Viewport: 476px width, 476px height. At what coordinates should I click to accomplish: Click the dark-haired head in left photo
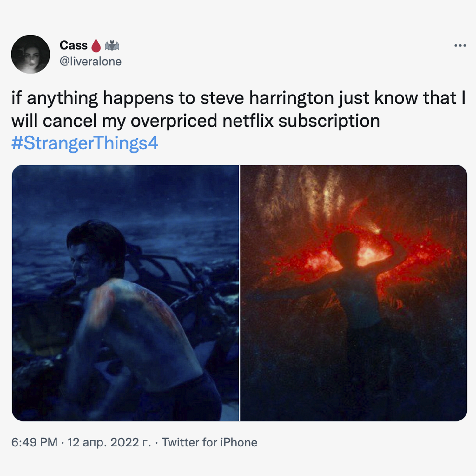(95, 251)
